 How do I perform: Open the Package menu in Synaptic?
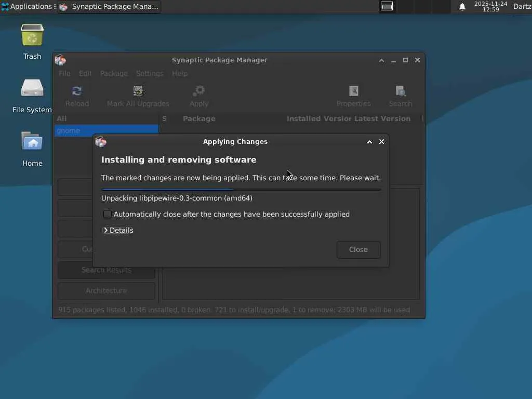point(114,73)
